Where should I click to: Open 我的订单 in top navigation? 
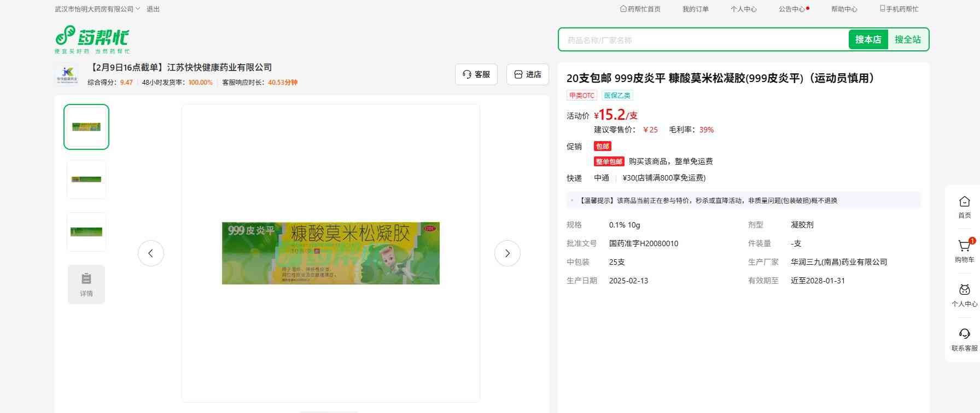[695, 9]
